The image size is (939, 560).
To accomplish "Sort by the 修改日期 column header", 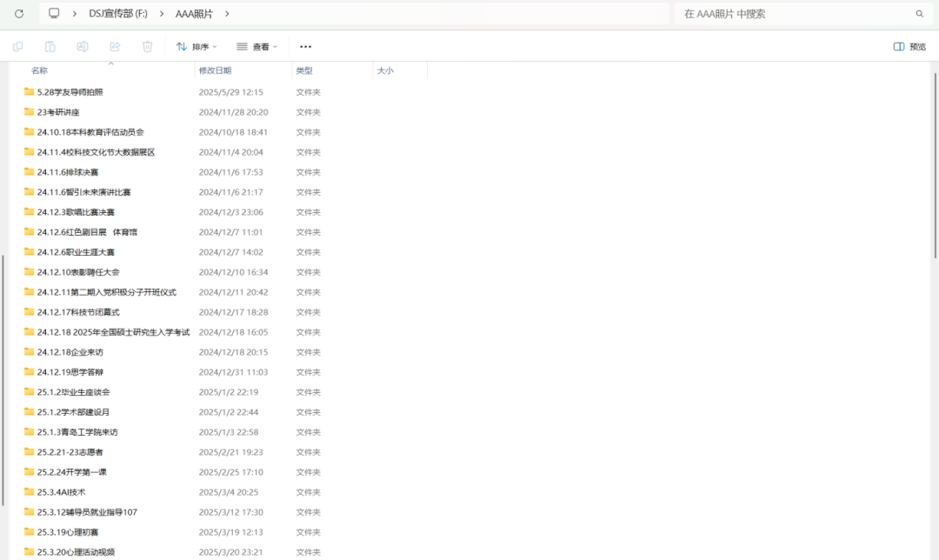I will pos(216,70).
